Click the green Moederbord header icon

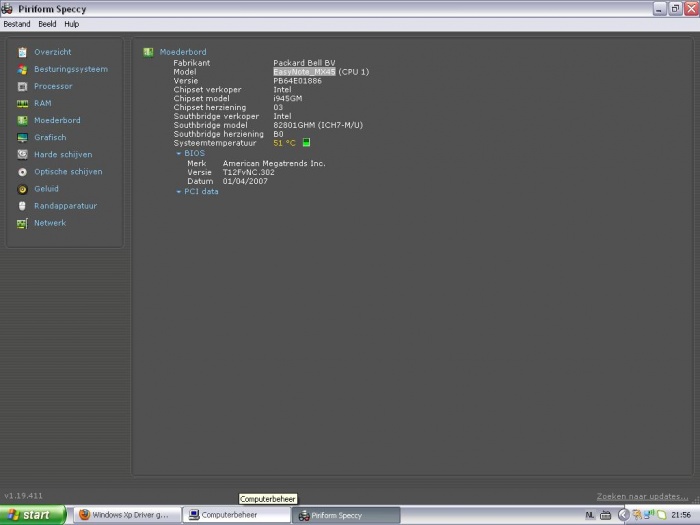click(x=148, y=52)
